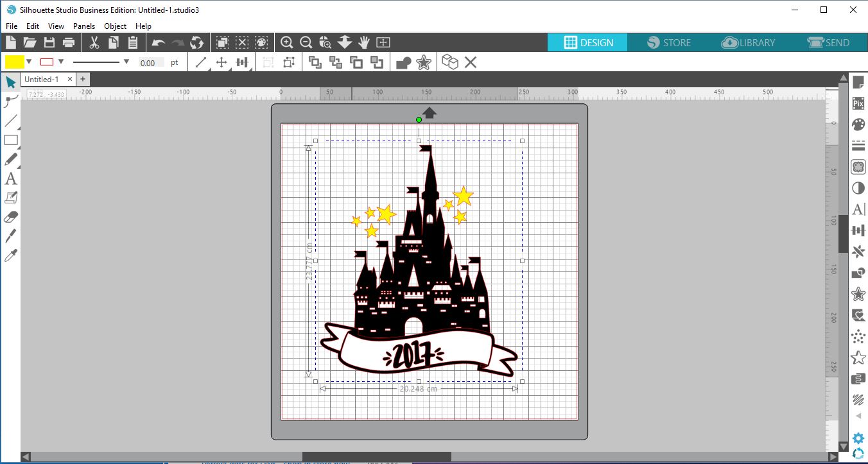Delete selection with the X icon
Viewport: 868px width, 464px height.
click(471, 62)
